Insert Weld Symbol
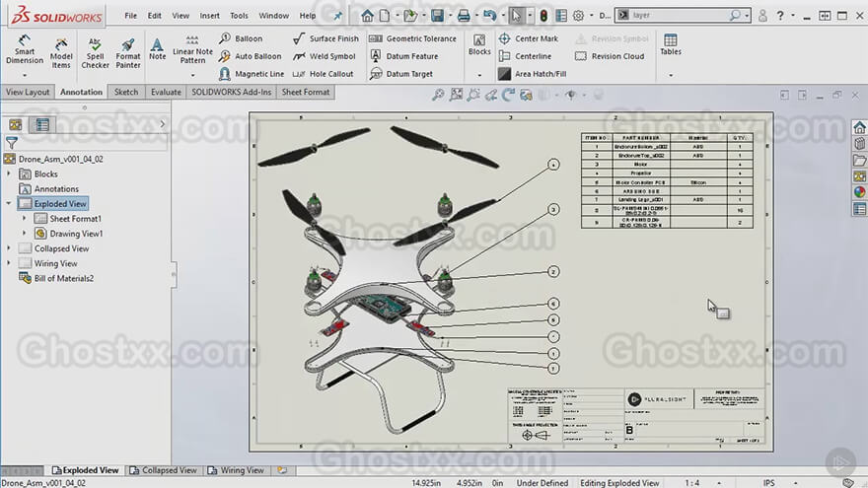868x488 pixels. tap(324, 56)
